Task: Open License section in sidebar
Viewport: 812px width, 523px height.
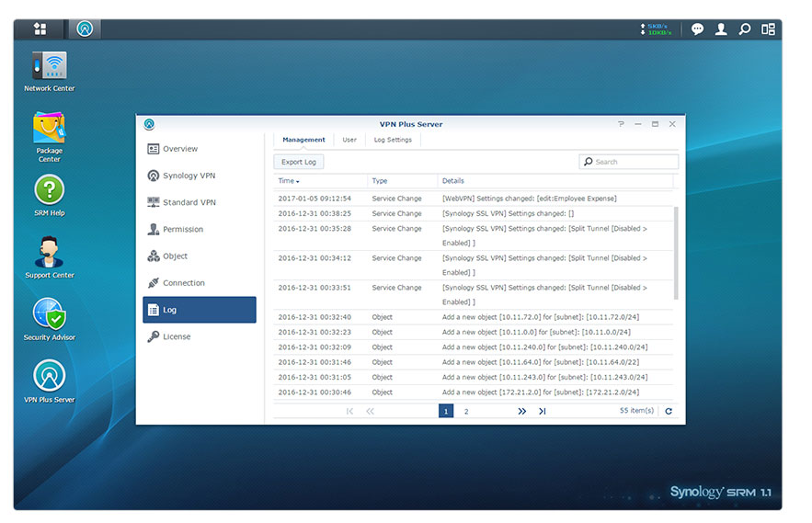Action: pos(200,336)
